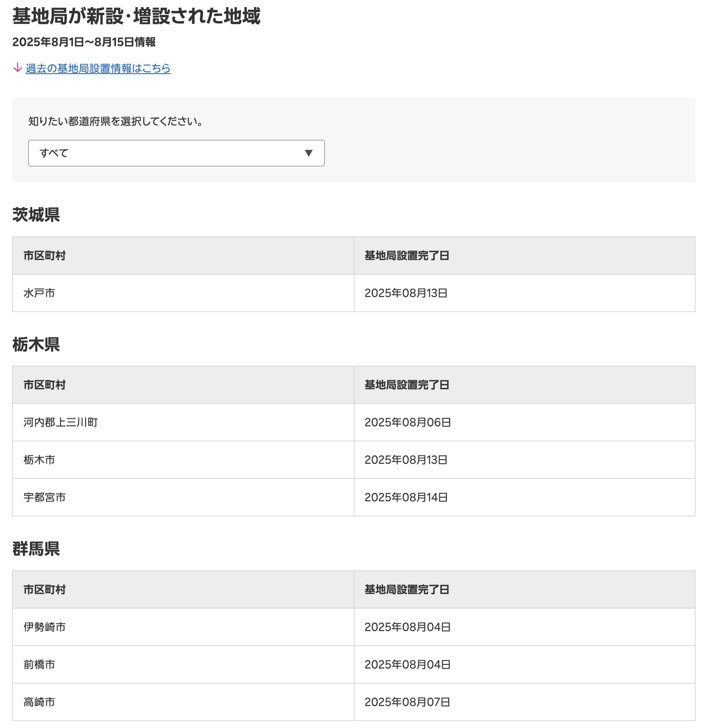Click the 河内郡上三川町 cell
Image resolution: width=706 pixels, height=728 pixels.
[183, 422]
